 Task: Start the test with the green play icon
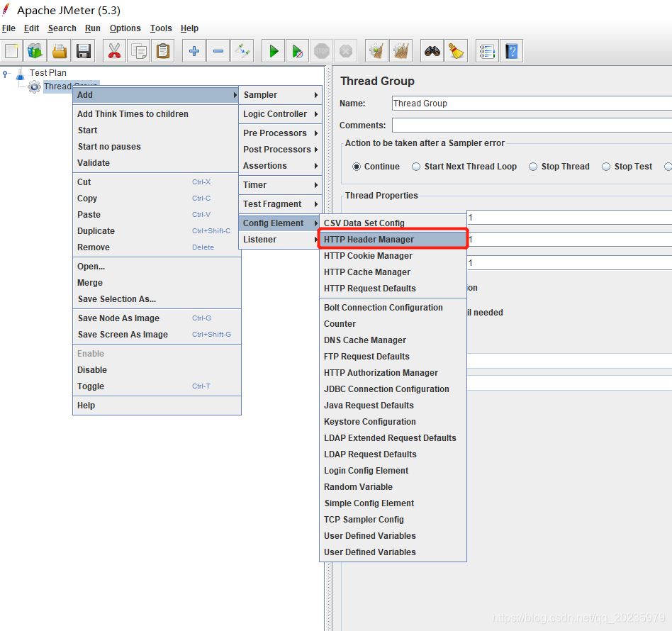tap(274, 51)
